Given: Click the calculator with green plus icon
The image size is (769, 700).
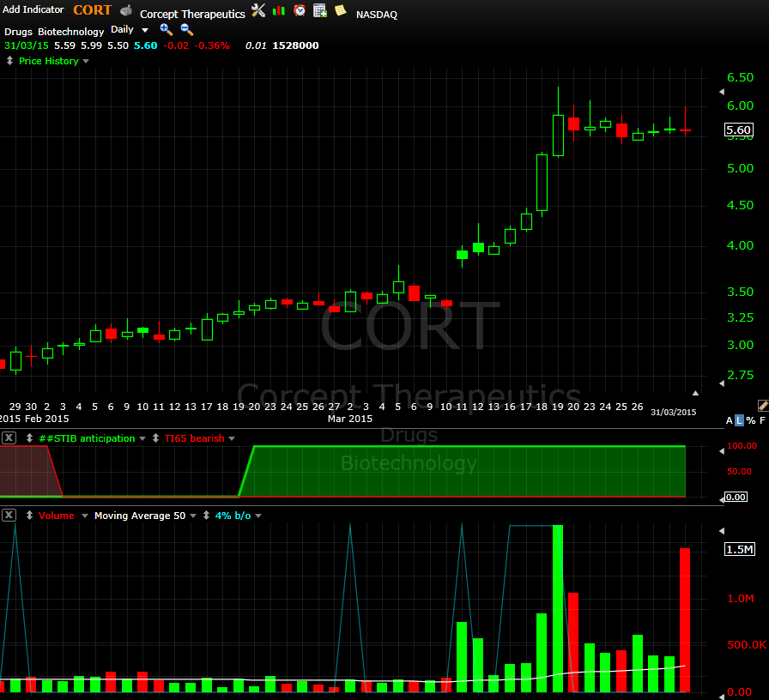Looking at the screenshot, I should [x=320, y=10].
